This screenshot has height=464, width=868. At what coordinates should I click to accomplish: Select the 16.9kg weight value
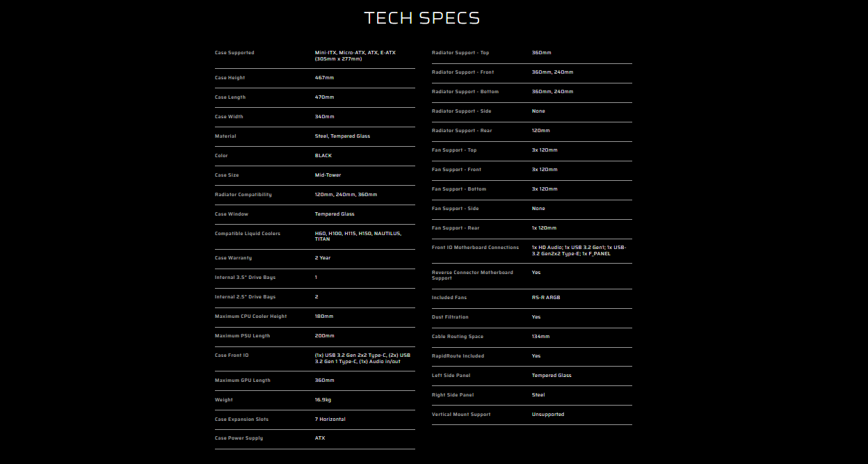323,400
